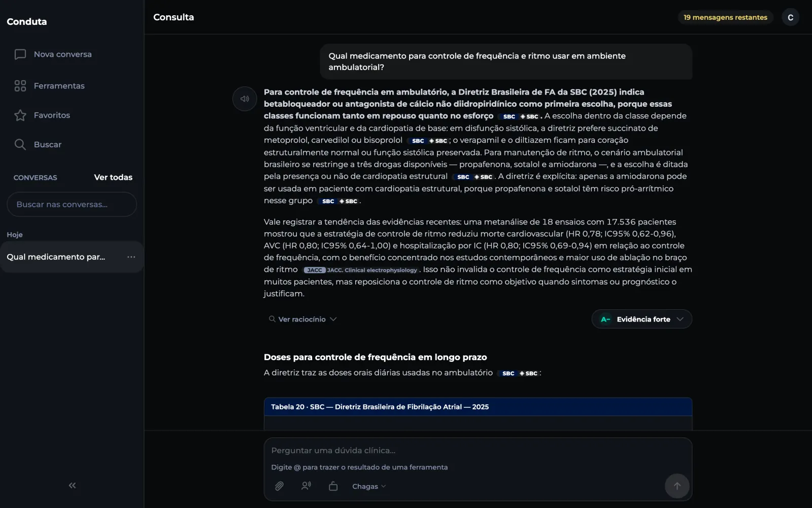Click the Buscar magnifier icon

pos(20,145)
